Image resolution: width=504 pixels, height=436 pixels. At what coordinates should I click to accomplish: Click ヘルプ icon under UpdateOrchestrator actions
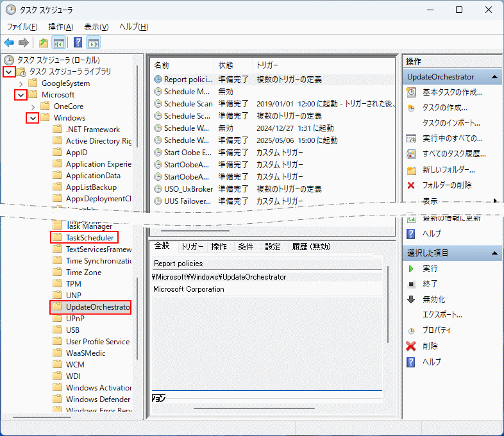[411, 234]
